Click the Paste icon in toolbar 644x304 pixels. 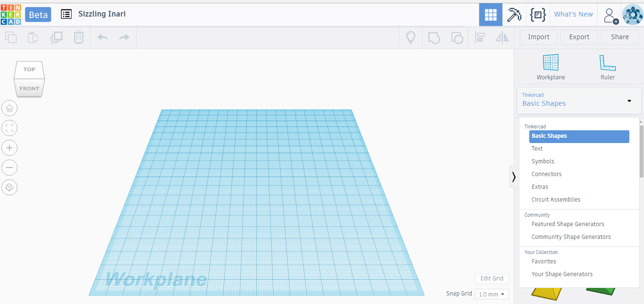(33, 37)
